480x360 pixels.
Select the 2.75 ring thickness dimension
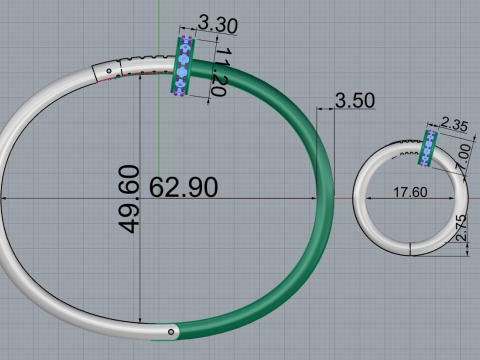(461, 228)
